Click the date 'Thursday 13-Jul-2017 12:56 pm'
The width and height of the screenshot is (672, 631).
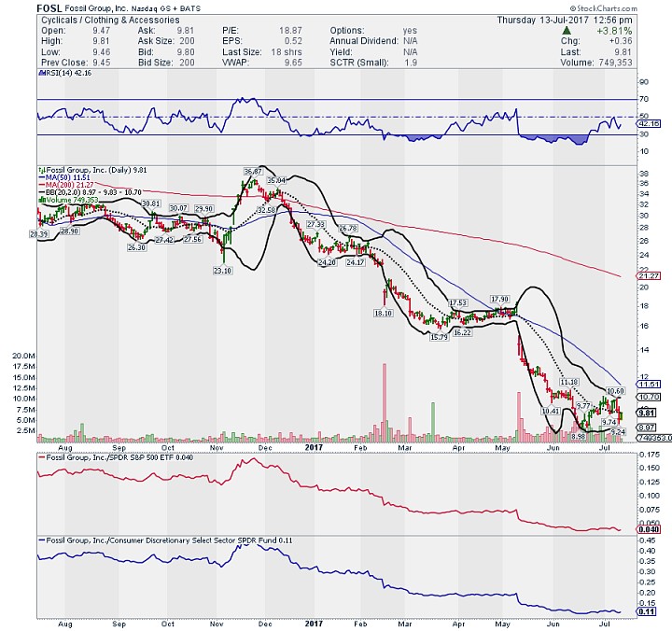565,21
